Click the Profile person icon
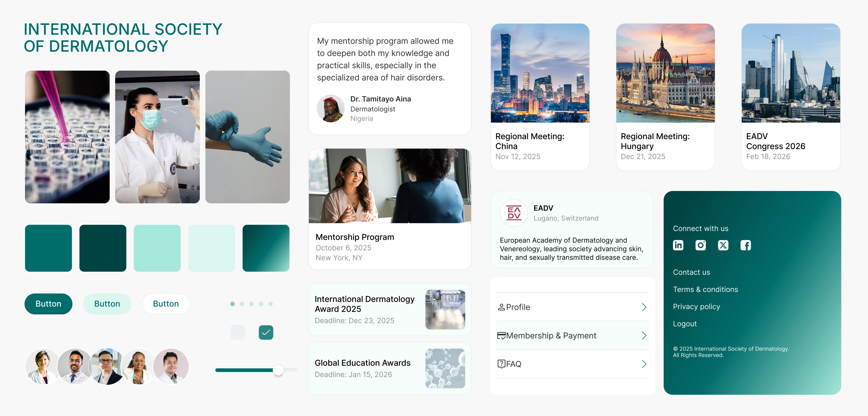 (x=501, y=307)
